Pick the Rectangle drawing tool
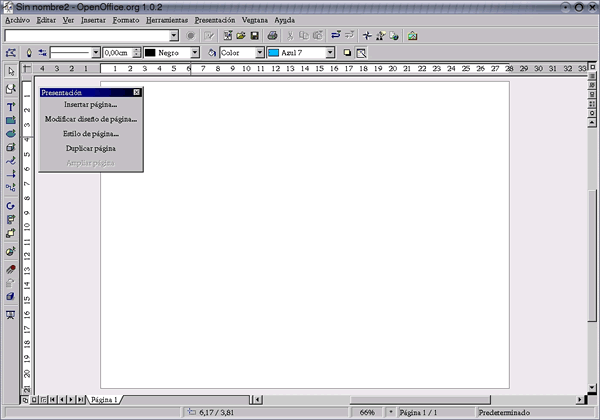The height and width of the screenshot is (420, 600). (11, 120)
